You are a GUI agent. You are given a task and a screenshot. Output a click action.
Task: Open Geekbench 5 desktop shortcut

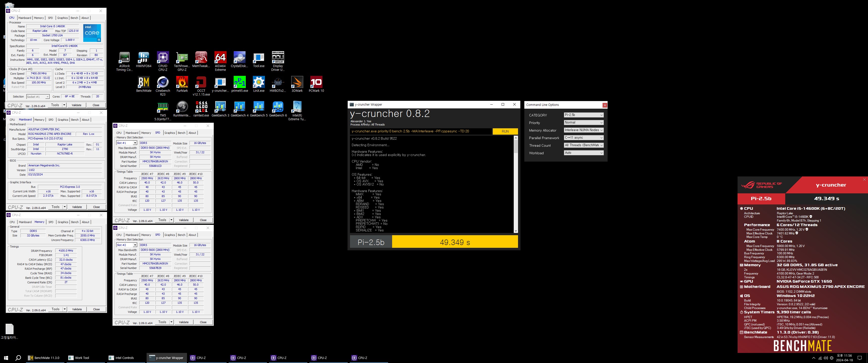click(259, 109)
